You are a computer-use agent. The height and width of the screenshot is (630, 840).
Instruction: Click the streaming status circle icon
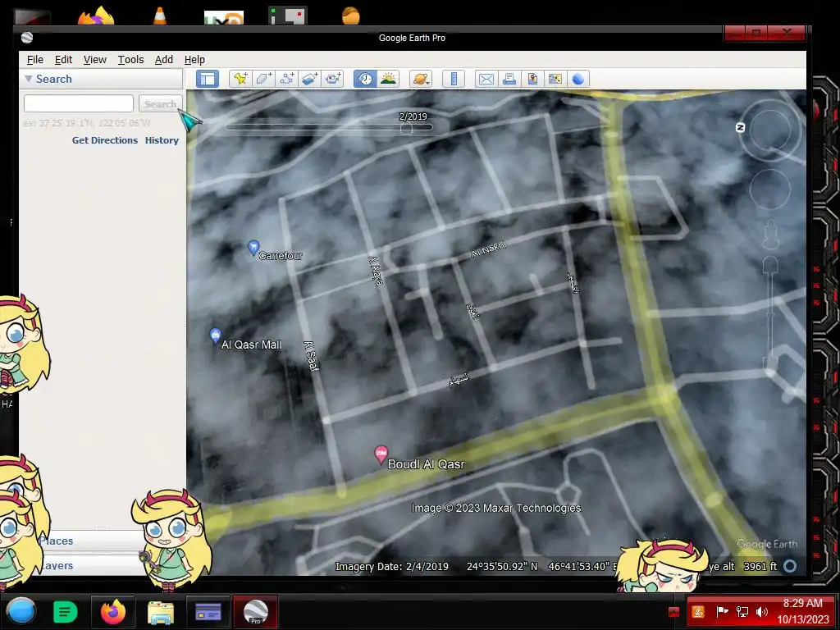[790, 566]
